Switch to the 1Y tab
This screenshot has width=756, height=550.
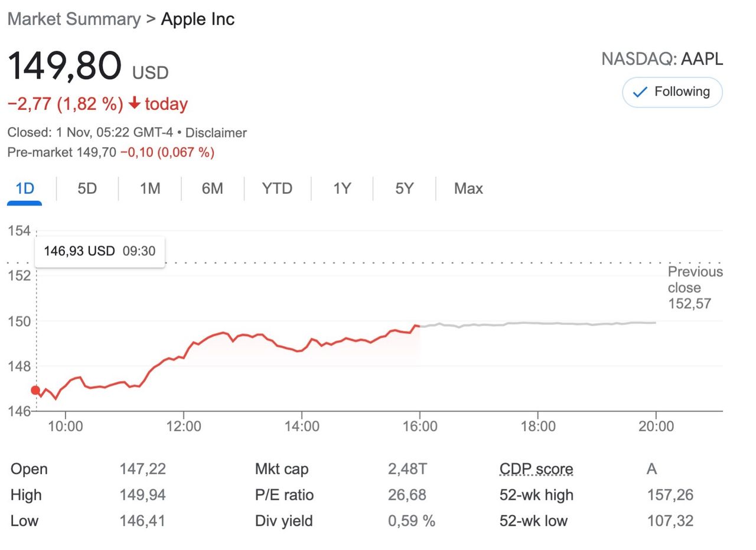point(342,188)
